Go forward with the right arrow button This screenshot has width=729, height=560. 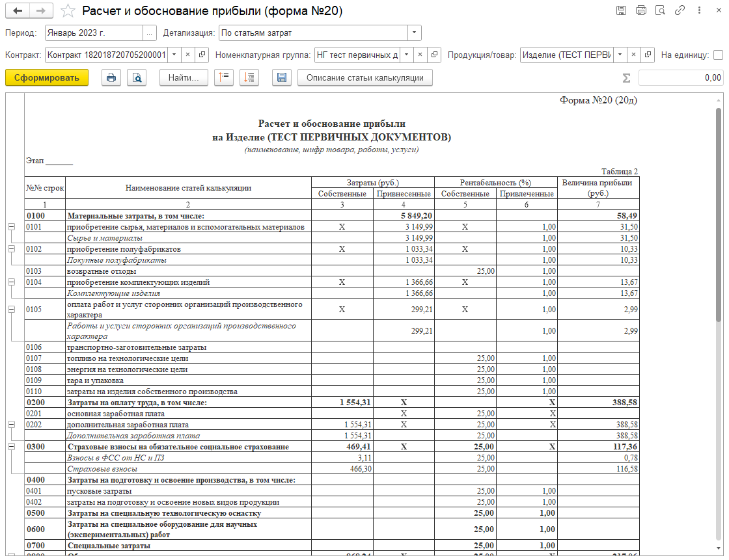pos(41,10)
